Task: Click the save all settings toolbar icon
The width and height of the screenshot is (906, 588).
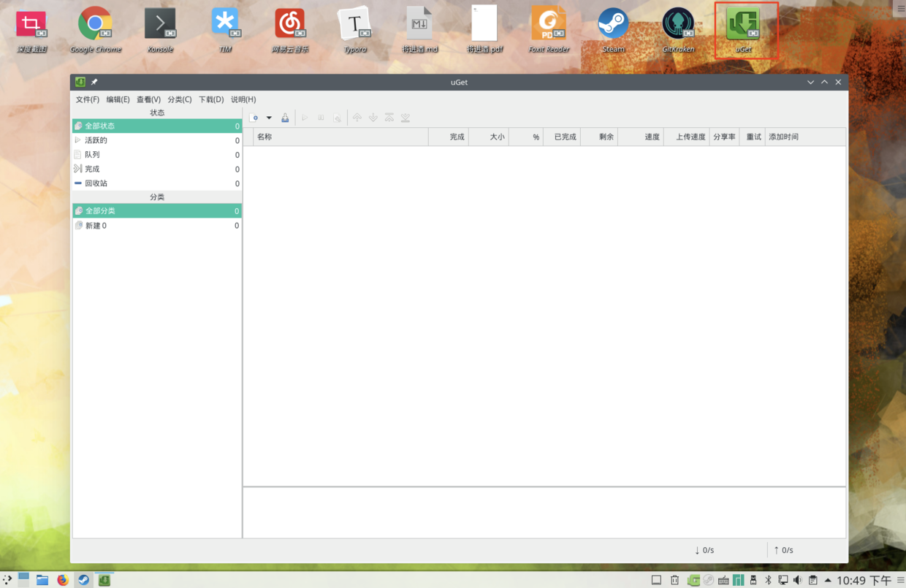Action: [x=285, y=118]
